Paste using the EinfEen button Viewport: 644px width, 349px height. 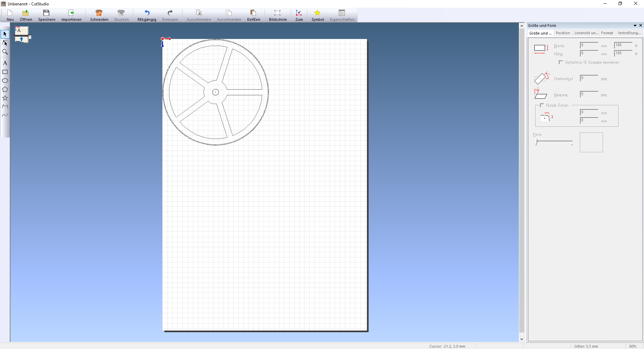click(x=254, y=15)
